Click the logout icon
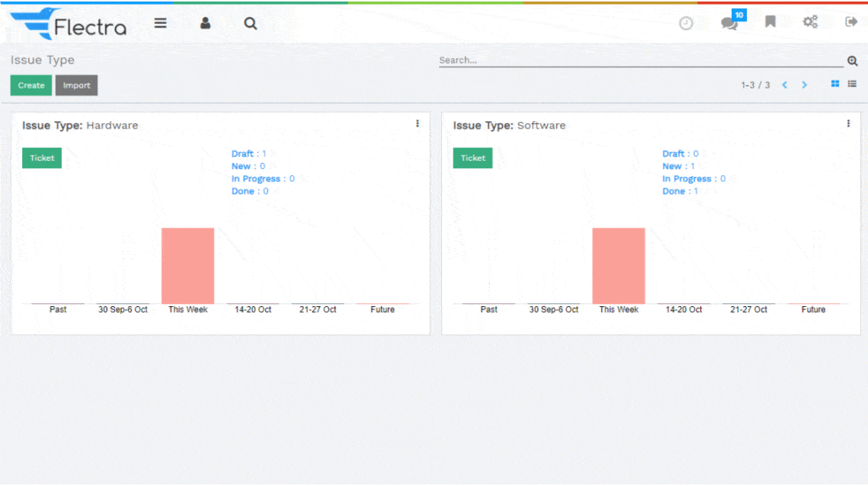This screenshot has width=868, height=486. point(850,22)
